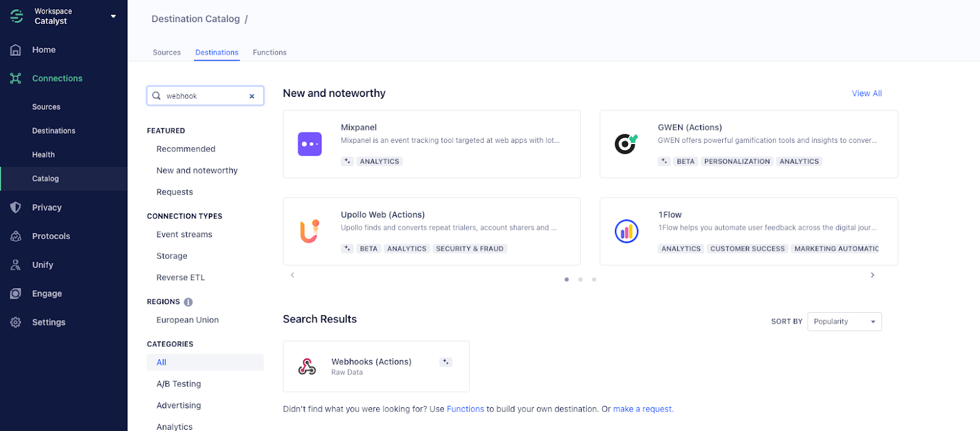Filter by European Union region
The height and width of the screenshot is (431, 980).
pos(187,320)
